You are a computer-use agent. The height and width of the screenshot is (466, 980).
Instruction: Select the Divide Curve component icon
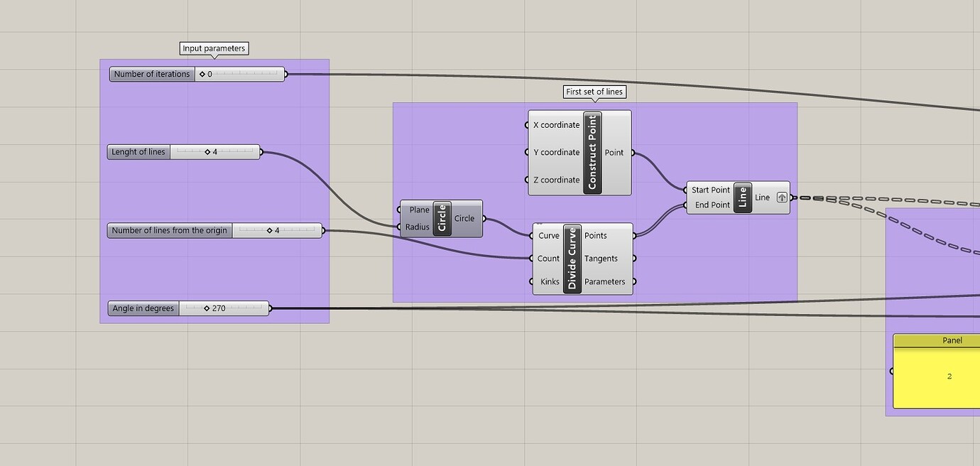tap(572, 258)
